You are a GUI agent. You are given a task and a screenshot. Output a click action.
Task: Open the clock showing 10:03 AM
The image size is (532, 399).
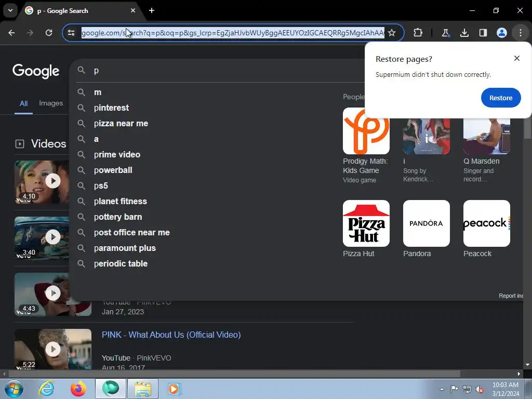pyautogui.click(x=506, y=389)
